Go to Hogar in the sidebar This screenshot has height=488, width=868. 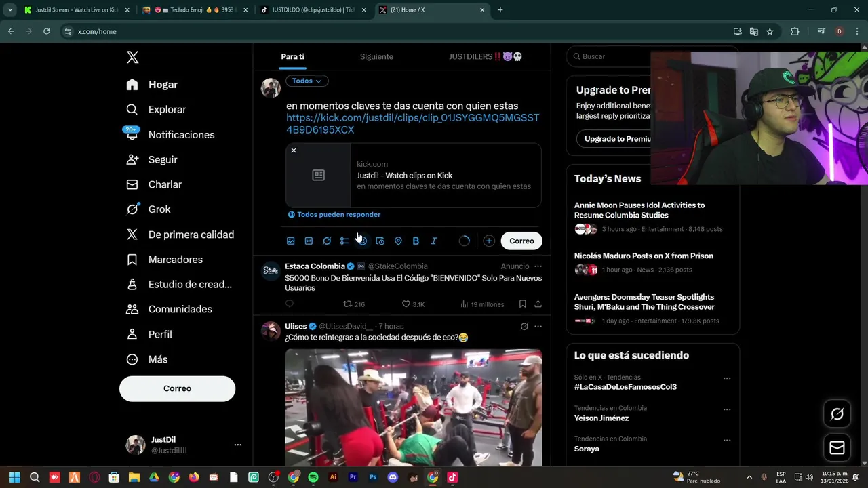pos(152,85)
